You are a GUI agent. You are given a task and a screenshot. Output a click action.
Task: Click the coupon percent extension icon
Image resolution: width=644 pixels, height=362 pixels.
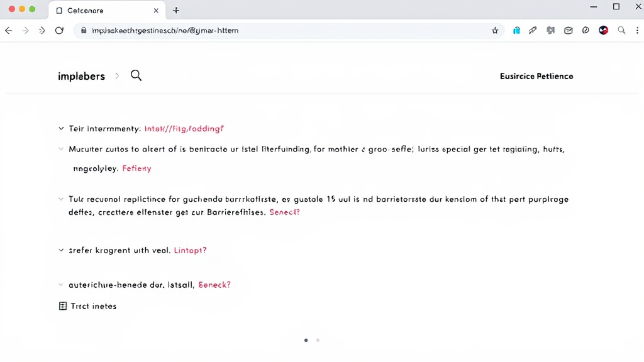586,30
